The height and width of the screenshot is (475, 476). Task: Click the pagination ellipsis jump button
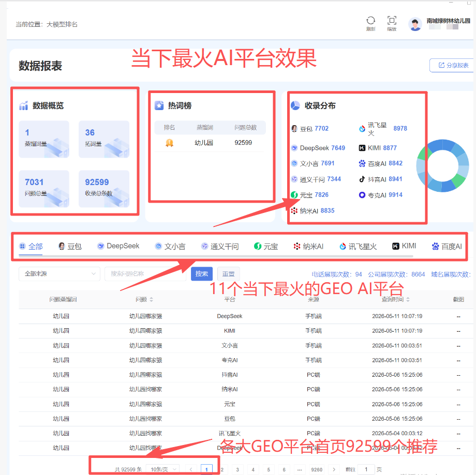point(300,469)
